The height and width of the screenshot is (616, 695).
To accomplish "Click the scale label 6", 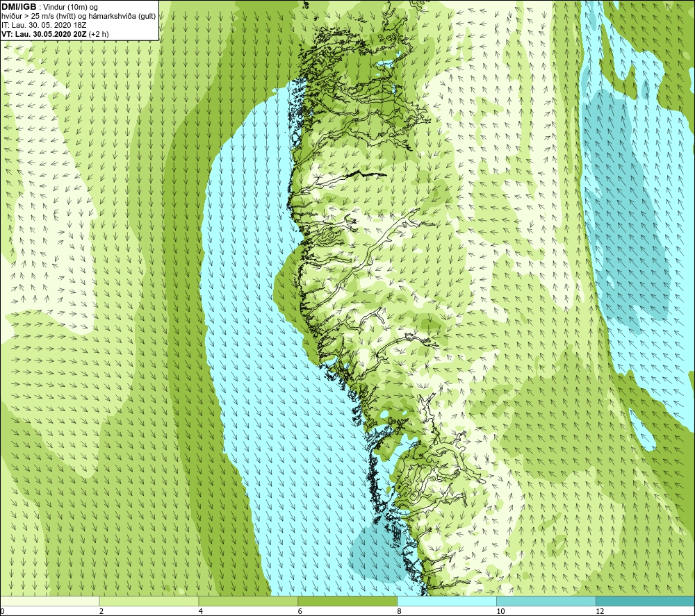I will click(300, 612).
